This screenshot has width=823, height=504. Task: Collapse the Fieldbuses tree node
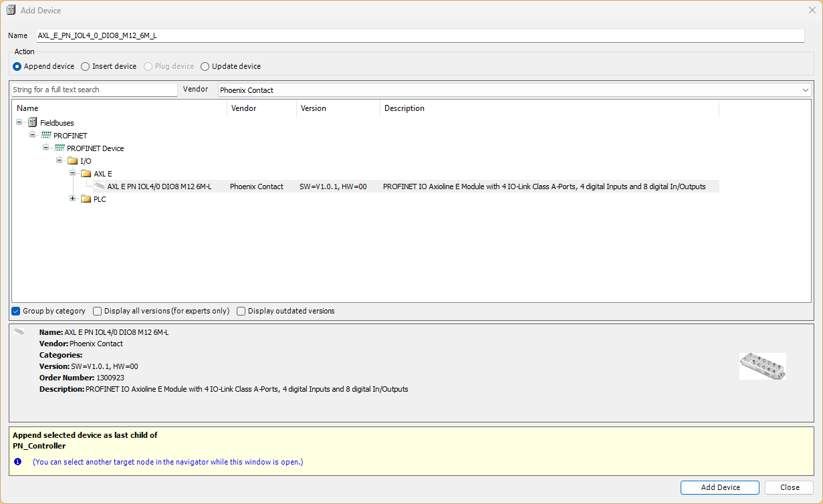click(19, 123)
